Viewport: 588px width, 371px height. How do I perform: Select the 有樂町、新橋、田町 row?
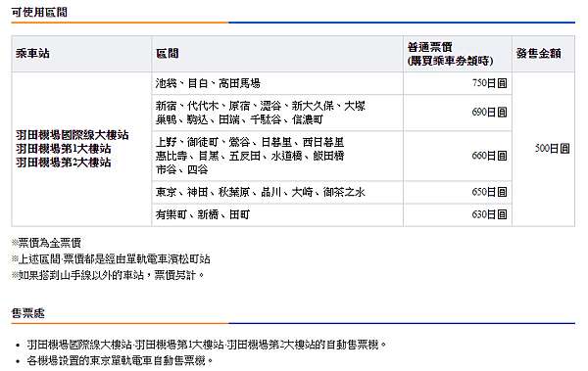277,214
